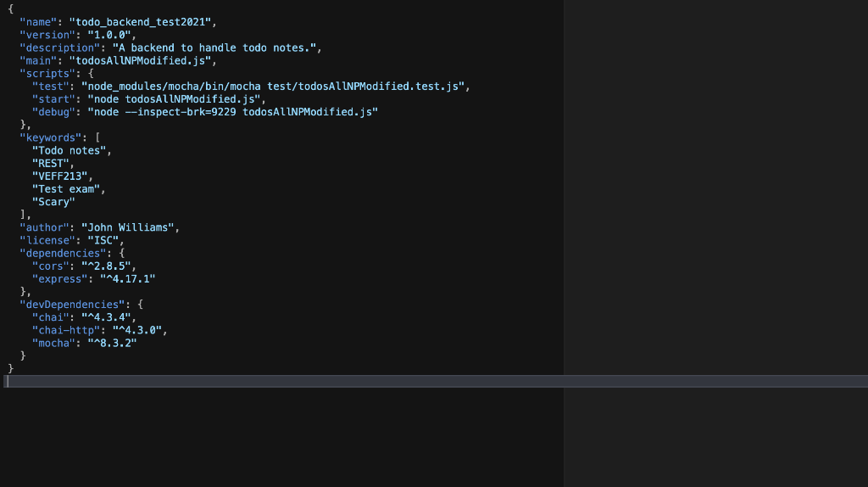Select the "^4.3.4" chai version

click(x=106, y=317)
